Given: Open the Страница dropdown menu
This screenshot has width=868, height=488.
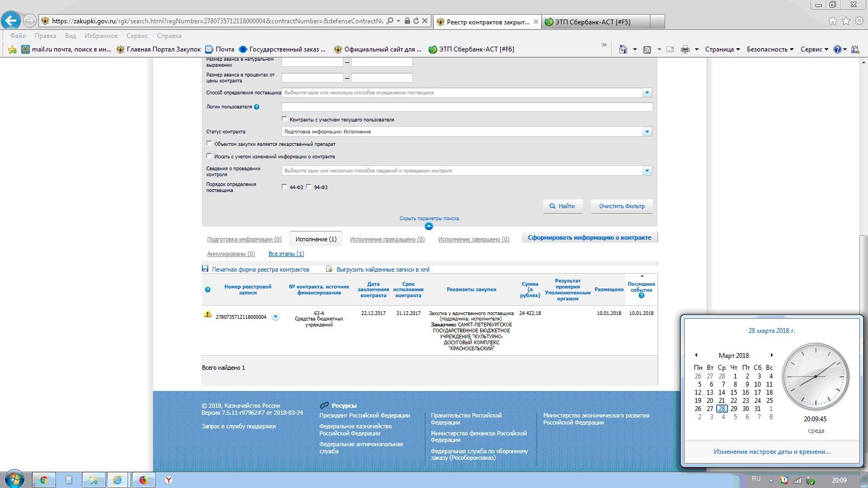Looking at the screenshot, I should click(x=722, y=49).
